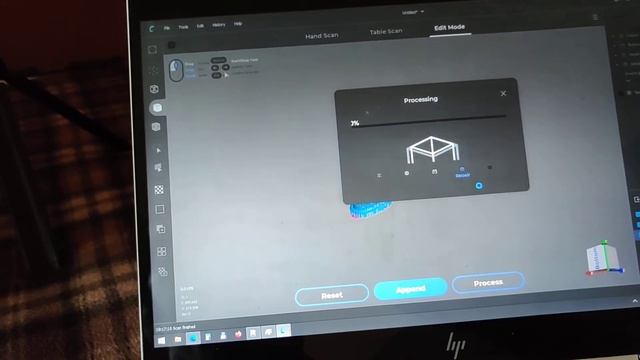
Task: Click the Creality logo icon in the menu bar
Action: click(152, 29)
